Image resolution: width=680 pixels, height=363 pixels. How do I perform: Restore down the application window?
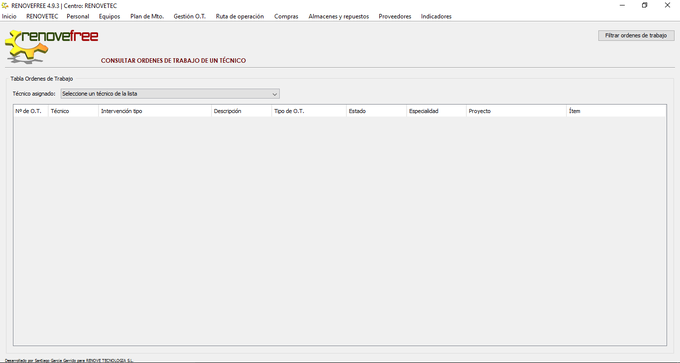(x=644, y=6)
